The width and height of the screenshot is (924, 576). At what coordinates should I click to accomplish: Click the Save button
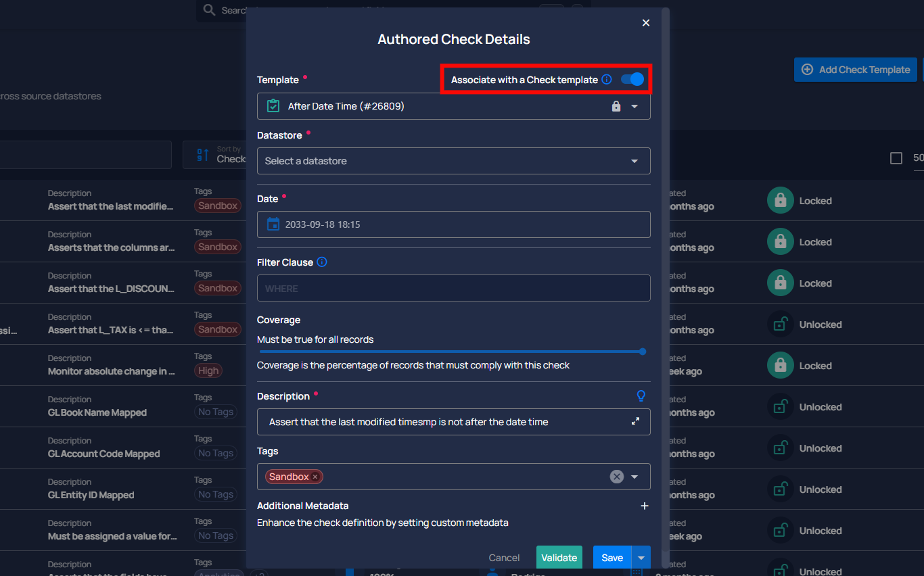pos(612,558)
